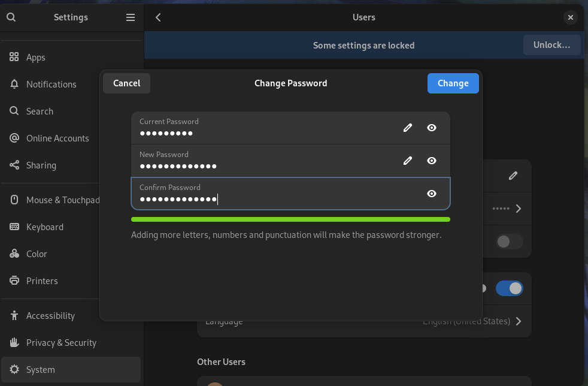The width and height of the screenshot is (588, 386).
Task: Open Online Accounts settings
Action: [x=71, y=138]
